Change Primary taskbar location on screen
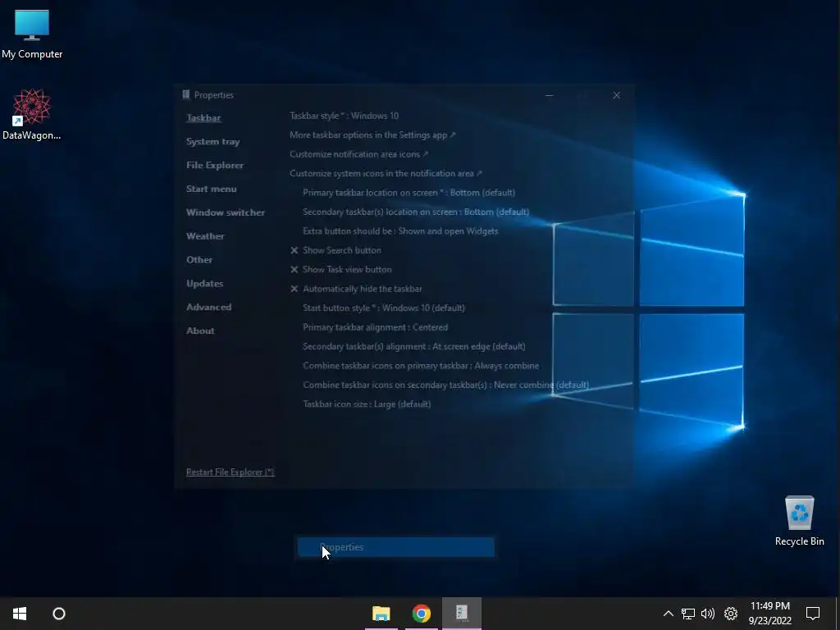840x630 pixels. coord(409,193)
